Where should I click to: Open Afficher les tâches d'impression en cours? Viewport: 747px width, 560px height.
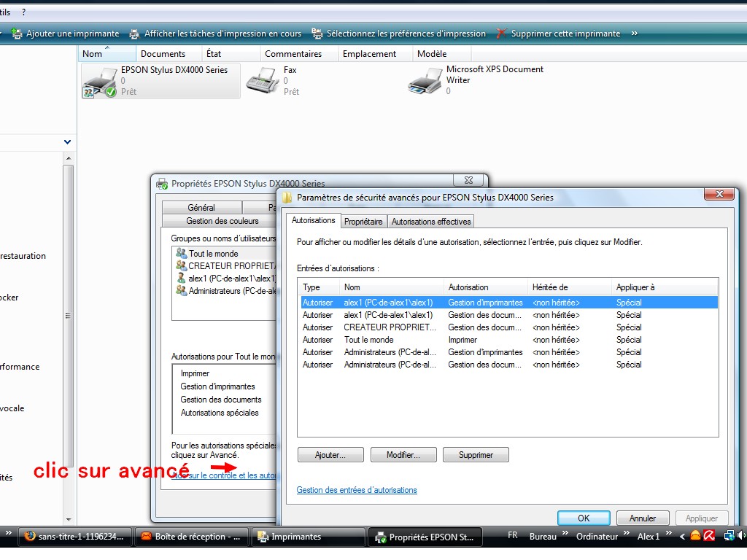(x=215, y=34)
